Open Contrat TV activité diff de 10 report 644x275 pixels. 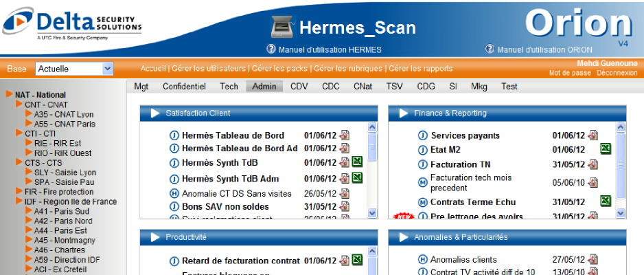pyautogui.click(x=483, y=272)
